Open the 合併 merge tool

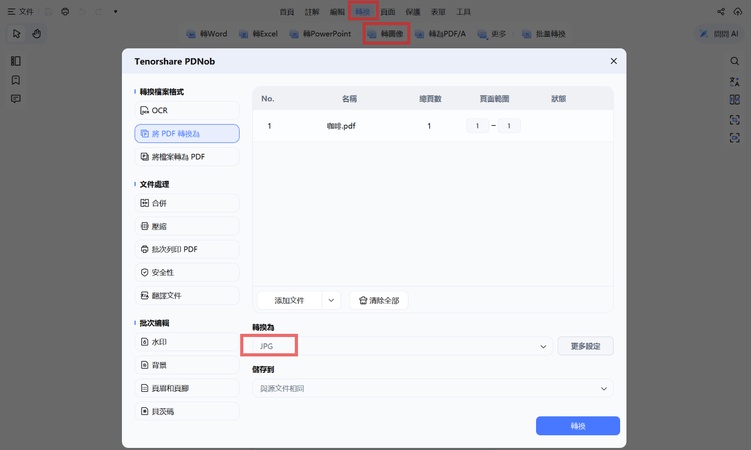pos(187,203)
